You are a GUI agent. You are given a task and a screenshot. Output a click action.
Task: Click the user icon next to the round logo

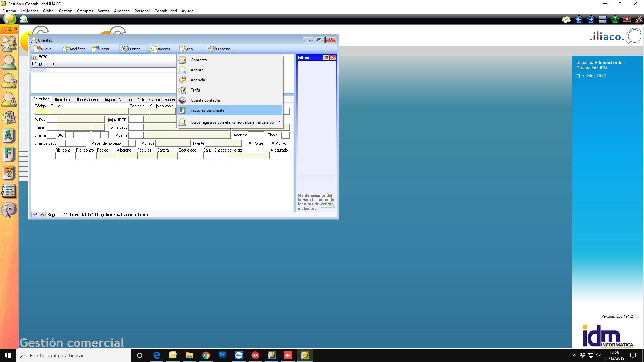click(24, 19)
